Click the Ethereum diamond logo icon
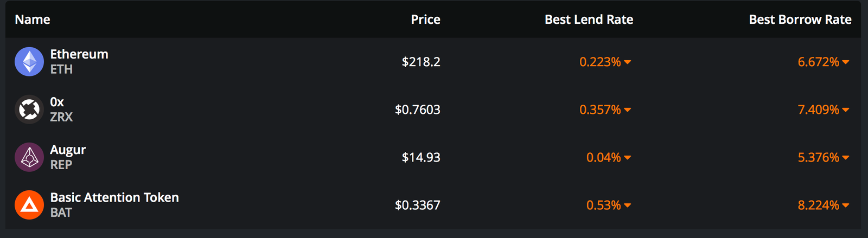The image size is (868, 238). coord(29,61)
